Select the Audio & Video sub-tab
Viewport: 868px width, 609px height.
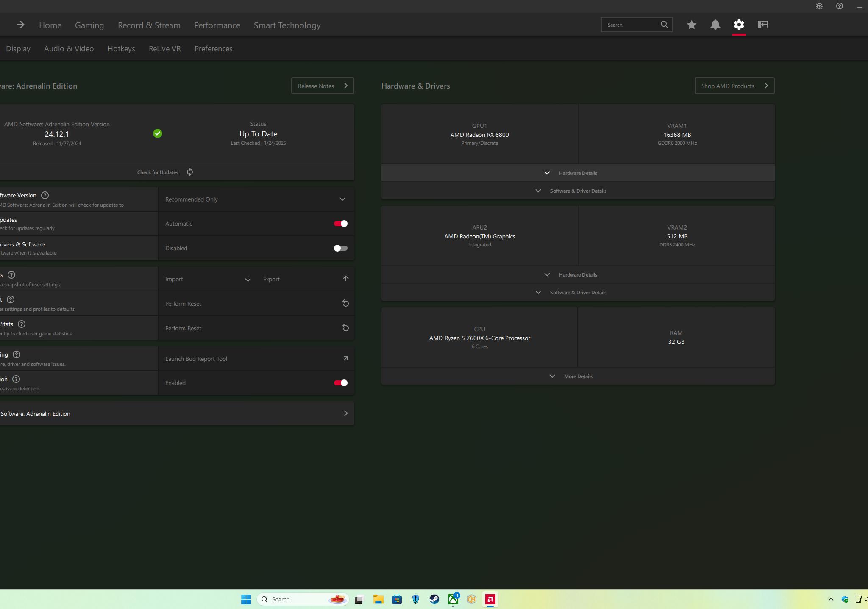coord(69,49)
